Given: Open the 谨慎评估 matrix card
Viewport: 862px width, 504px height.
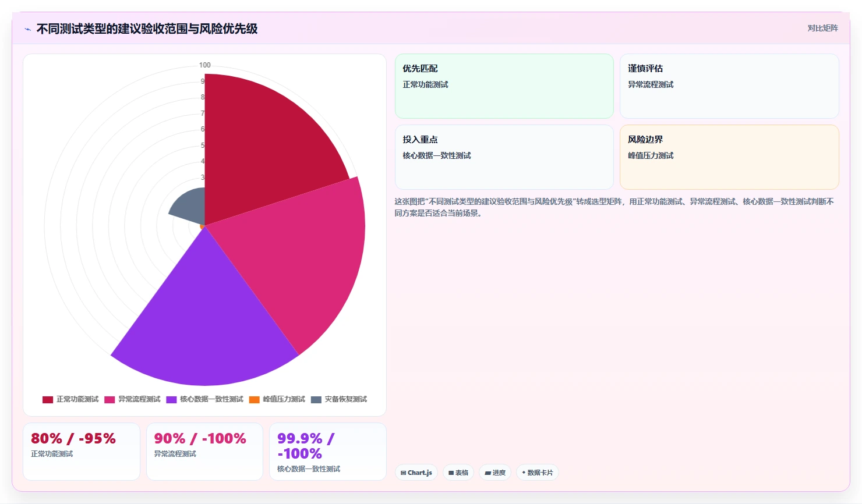Looking at the screenshot, I should [x=729, y=86].
